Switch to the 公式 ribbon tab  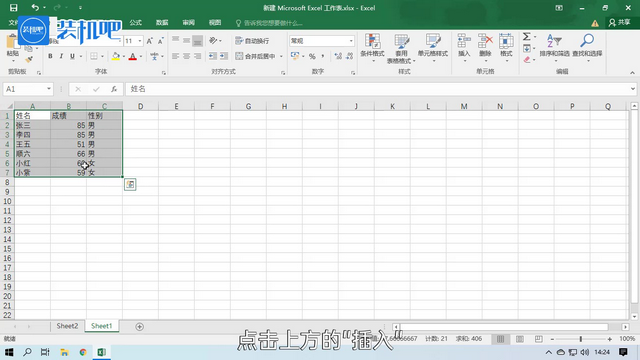pos(136,22)
